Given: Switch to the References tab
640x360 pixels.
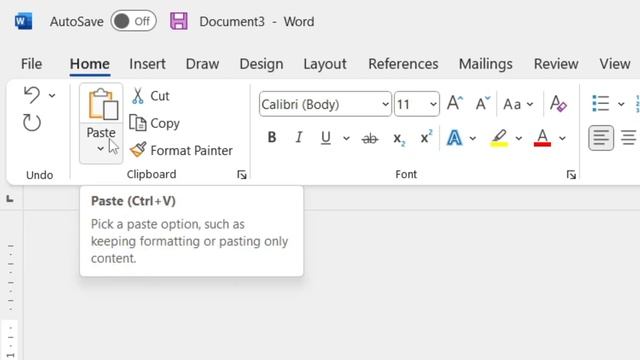Looking at the screenshot, I should point(403,64).
